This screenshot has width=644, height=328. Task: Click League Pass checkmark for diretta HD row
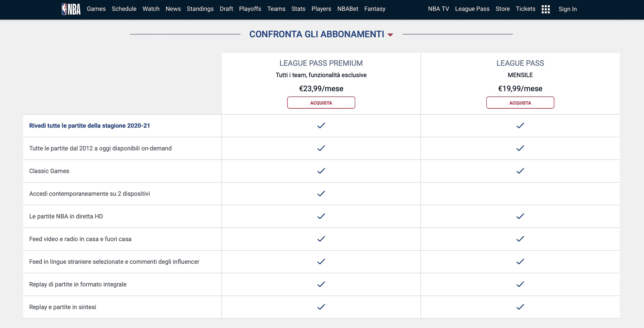(x=520, y=216)
